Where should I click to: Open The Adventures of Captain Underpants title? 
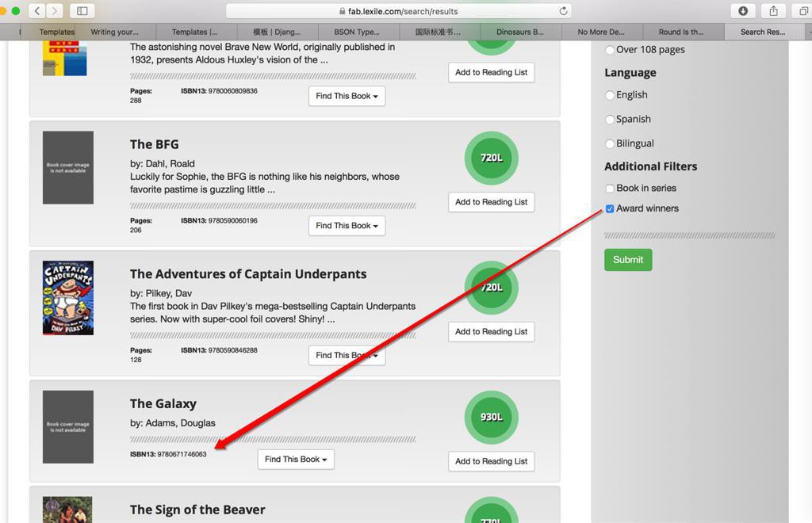(x=248, y=274)
